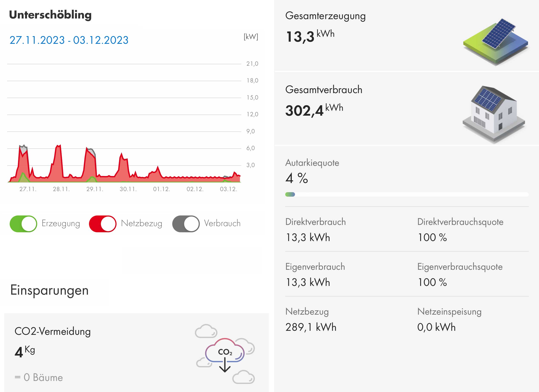539x392 pixels.
Task: Click the Einsparungen section heading
Action: [x=50, y=290]
